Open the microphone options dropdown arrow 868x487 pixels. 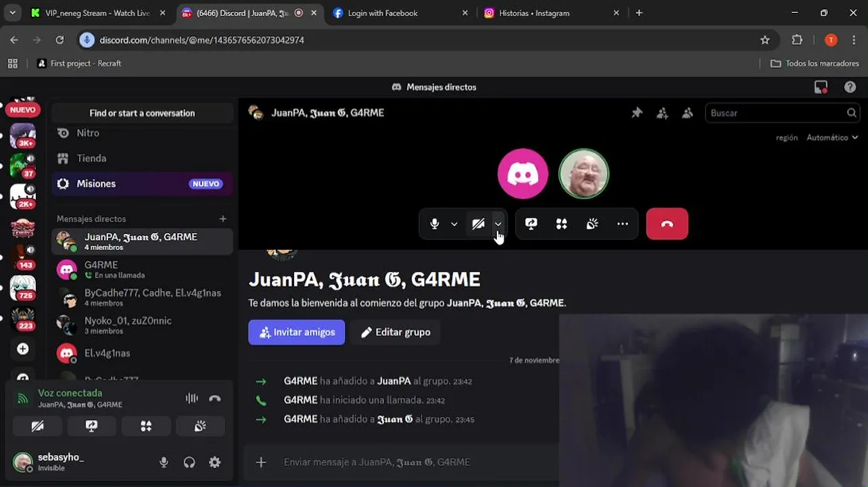coord(454,224)
